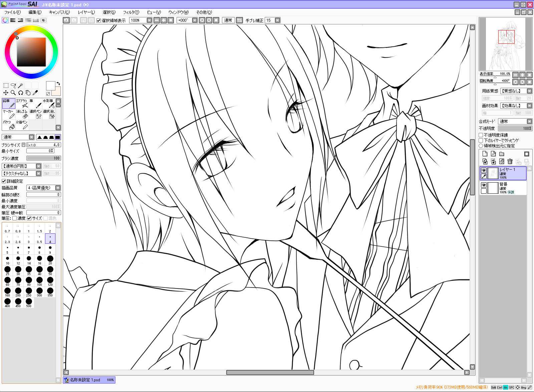Open 【テクスチャなし】 texture dropdown

[x=38, y=173]
